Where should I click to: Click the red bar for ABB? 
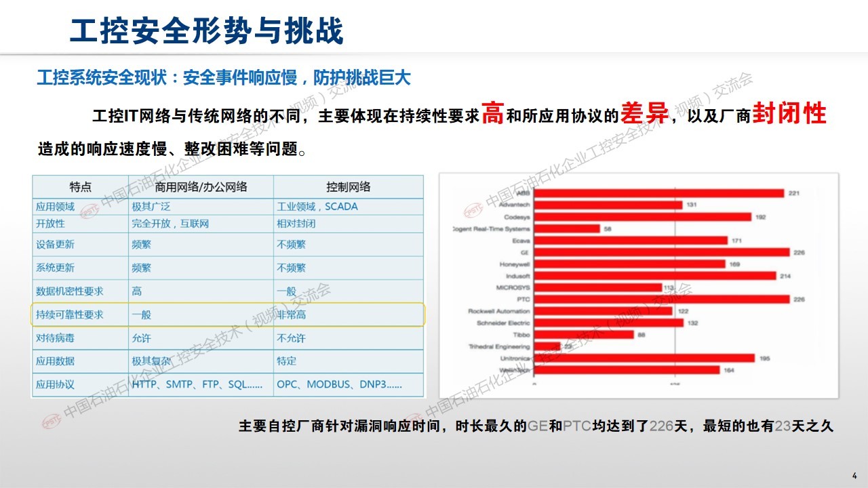click(x=658, y=193)
